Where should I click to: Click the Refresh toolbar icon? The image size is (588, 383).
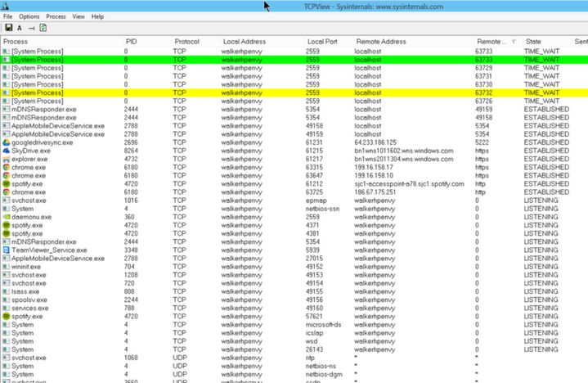coord(43,28)
